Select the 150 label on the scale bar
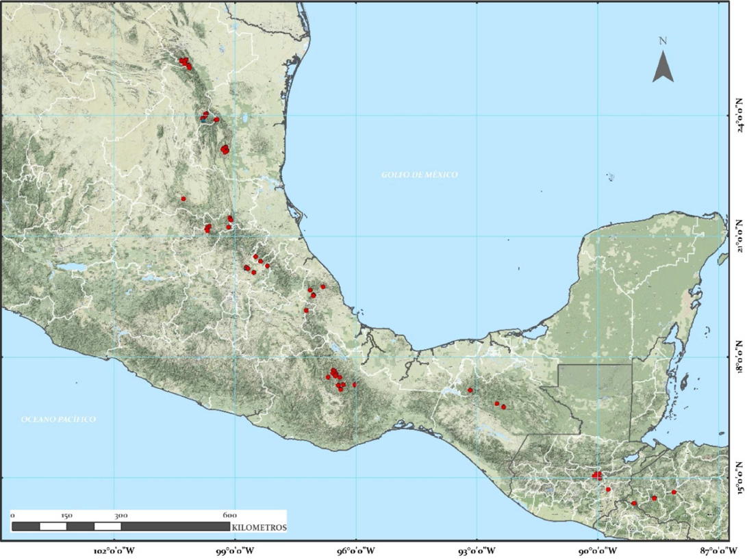 (x=66, y=516)
